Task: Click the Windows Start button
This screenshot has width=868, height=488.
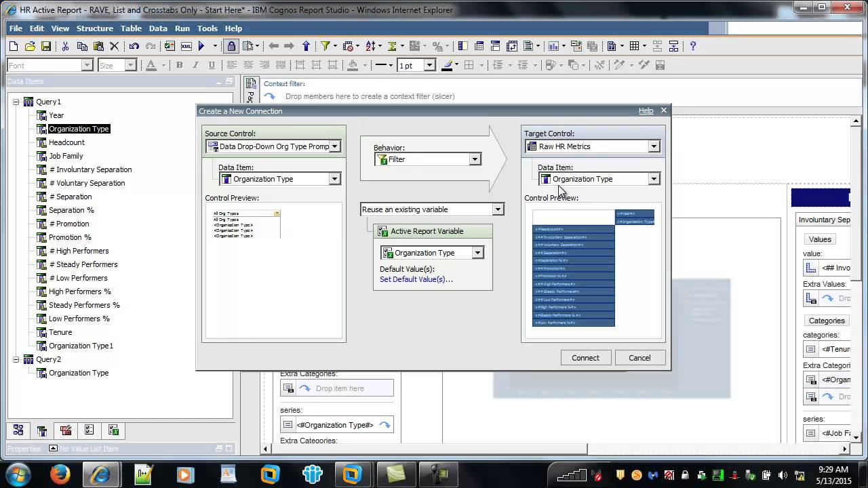Action: click(x=17, y=473)
